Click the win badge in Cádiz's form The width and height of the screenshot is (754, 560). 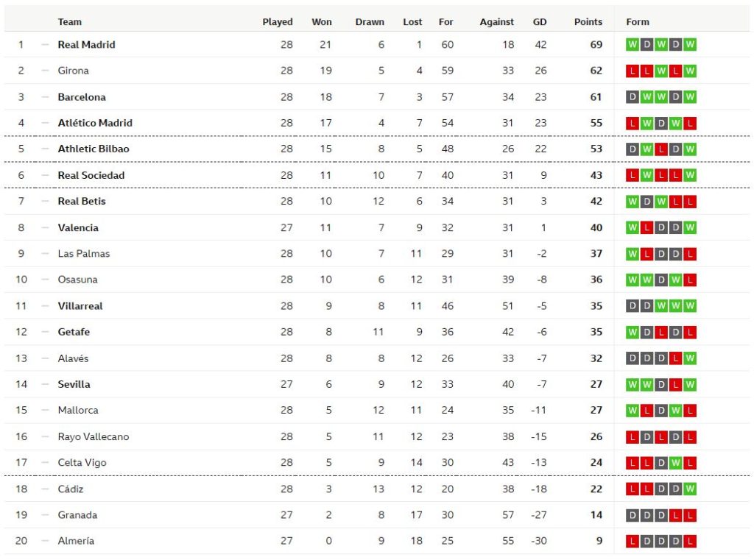tap(690, 489)
